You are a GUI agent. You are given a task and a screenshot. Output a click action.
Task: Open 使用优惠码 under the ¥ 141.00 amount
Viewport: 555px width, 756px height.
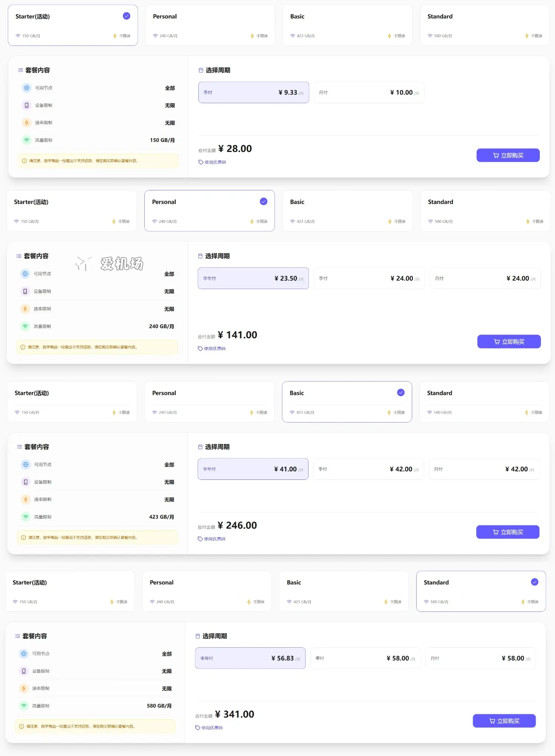click(x=214, y=349)
